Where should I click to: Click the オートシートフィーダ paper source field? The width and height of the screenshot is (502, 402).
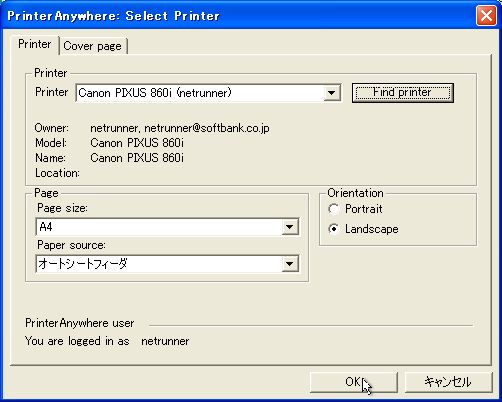click(x=167, y=264)
